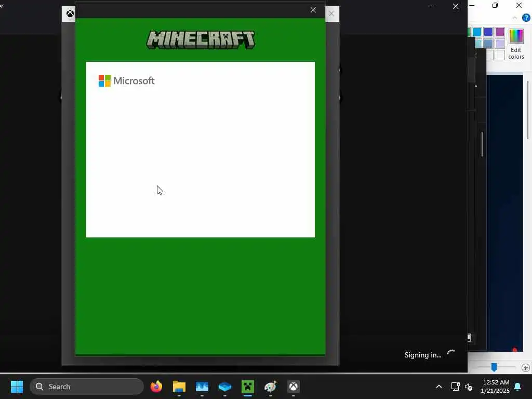The width and height of the screenshot is (532, 399).
Task: Click the Signing in status text
Action: pyautogui.click(x=423, y=355)
